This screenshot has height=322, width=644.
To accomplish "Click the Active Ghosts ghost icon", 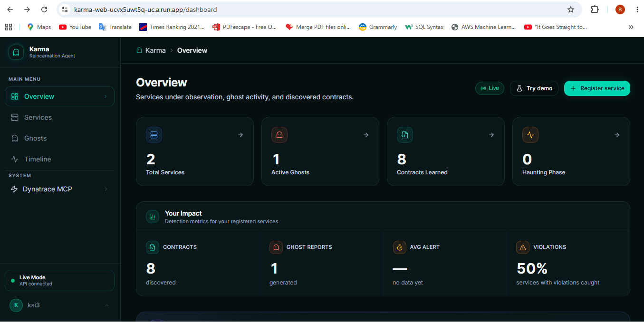I will [279, 135].
